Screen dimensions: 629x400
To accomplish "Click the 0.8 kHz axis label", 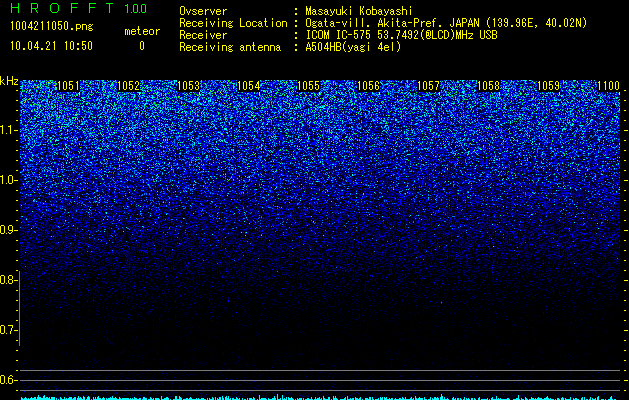I will tap(8, 280).
